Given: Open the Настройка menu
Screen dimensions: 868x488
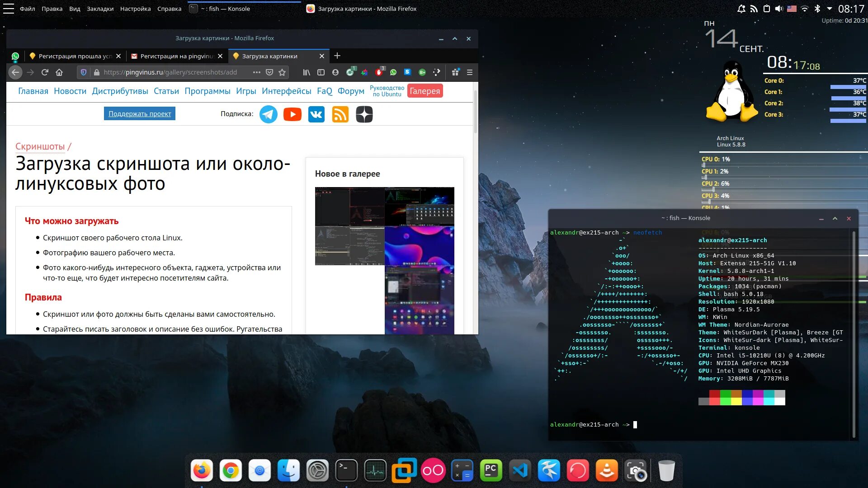Looking at the screenshot, I should click(135, 9).
